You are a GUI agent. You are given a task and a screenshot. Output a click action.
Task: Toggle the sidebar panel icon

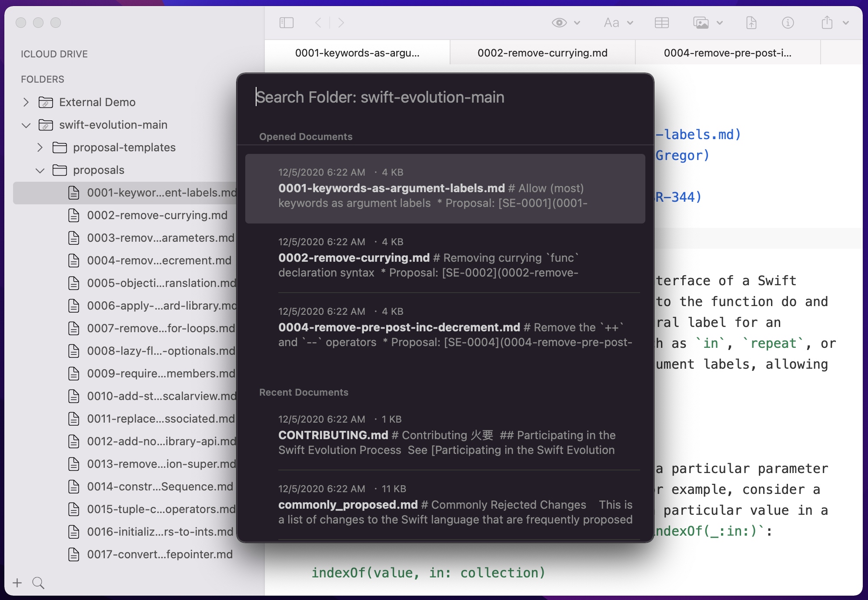coord(286,23)
